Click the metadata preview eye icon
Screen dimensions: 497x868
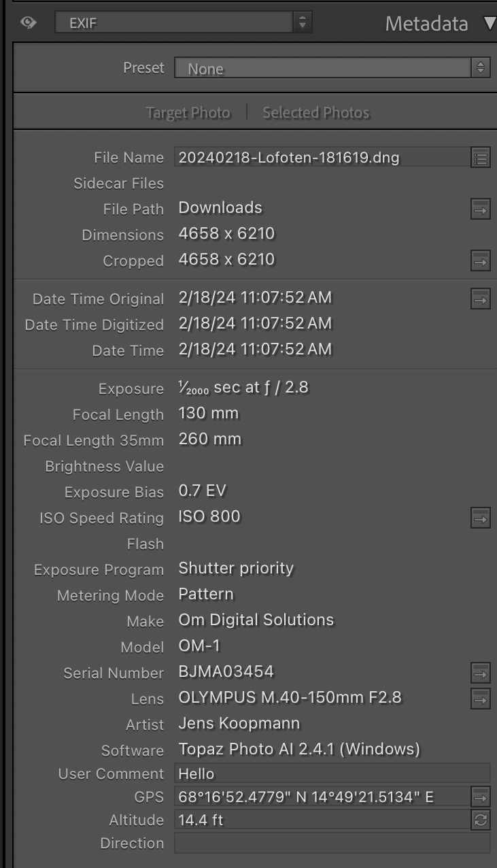click(x=27, y=22)
